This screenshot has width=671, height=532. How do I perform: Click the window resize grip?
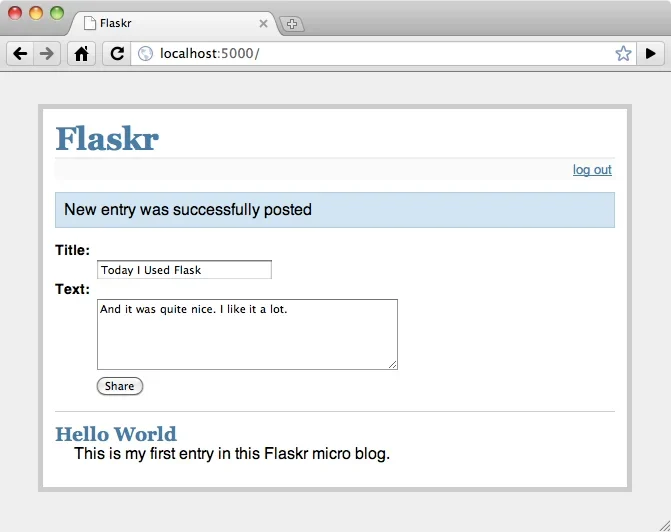(x=665, y=526)
